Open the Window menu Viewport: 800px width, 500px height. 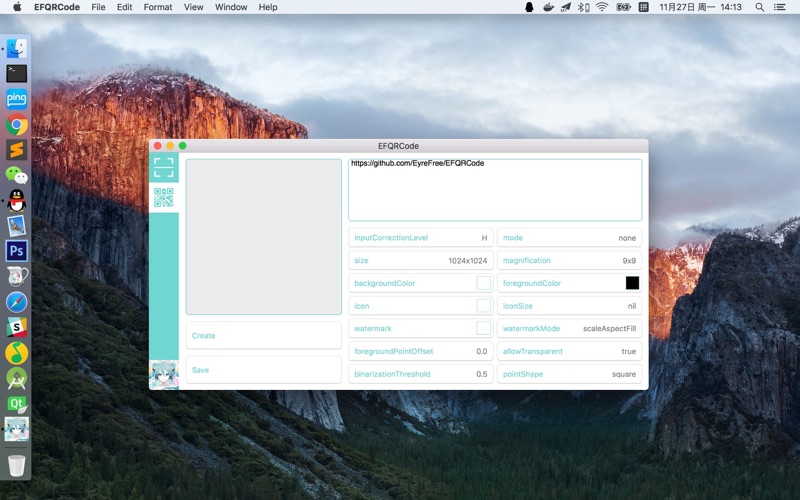tap(231, 7)
